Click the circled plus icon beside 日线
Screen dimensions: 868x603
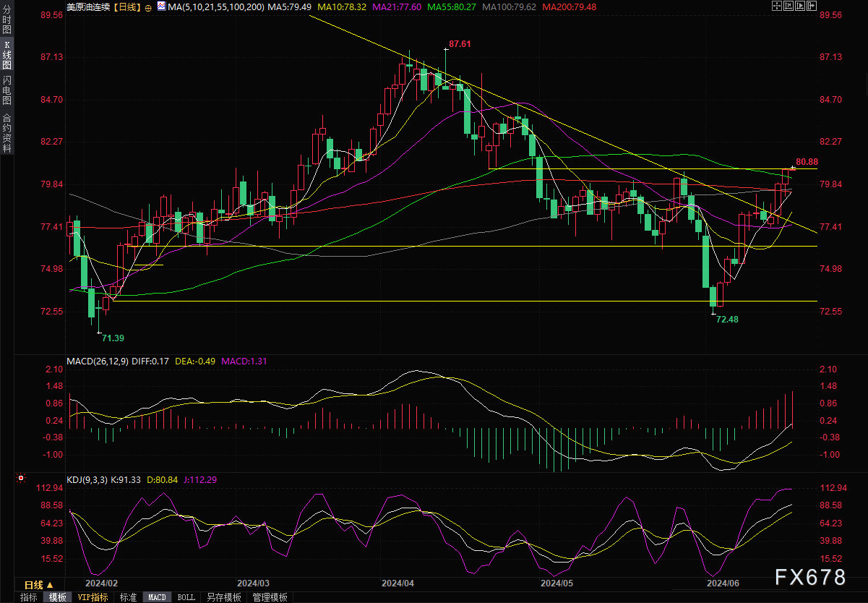(148, 7)
